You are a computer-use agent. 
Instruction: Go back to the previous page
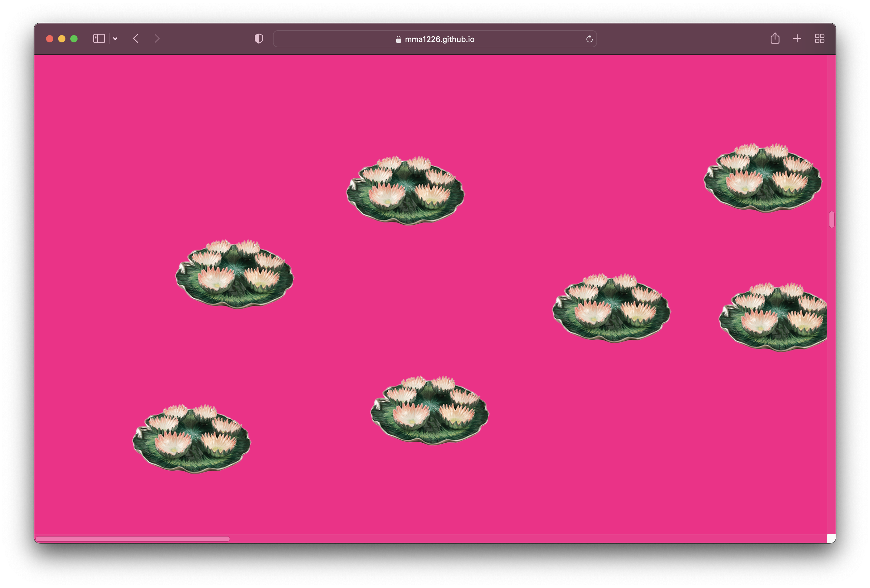pyautogui.click(x=136, y=38)
